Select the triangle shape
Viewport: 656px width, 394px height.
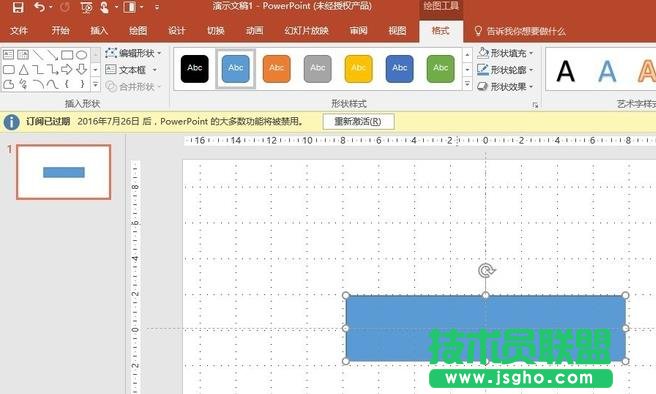point(23,69)
